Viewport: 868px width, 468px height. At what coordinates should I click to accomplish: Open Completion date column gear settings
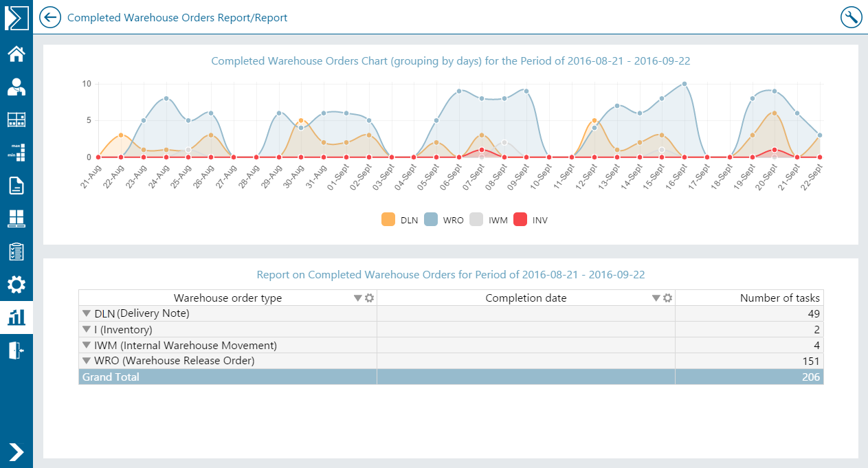click(667, 298)
